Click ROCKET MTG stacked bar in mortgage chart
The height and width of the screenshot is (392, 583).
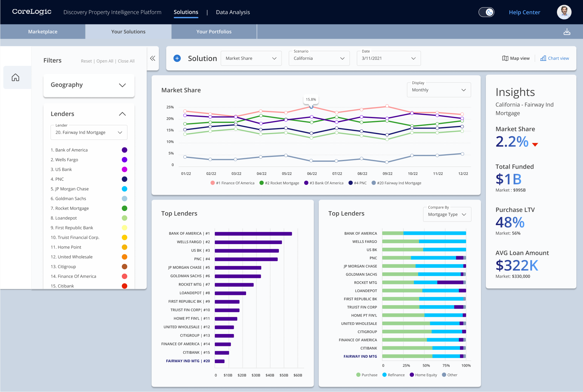pyautogui.click(x=424, y=283)
